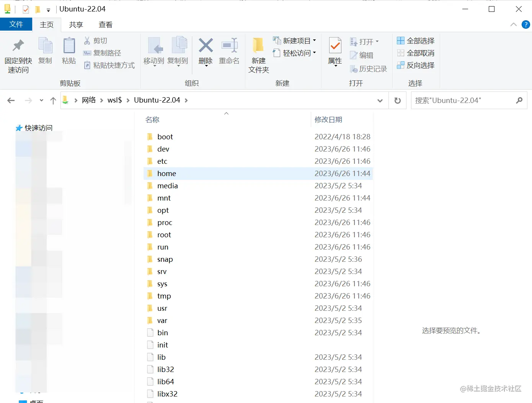Image resolution: width=532 pixels, height=403 pixels.
Task: Click the Pin to Quick Access icon
Action: (x=18, y=46)
